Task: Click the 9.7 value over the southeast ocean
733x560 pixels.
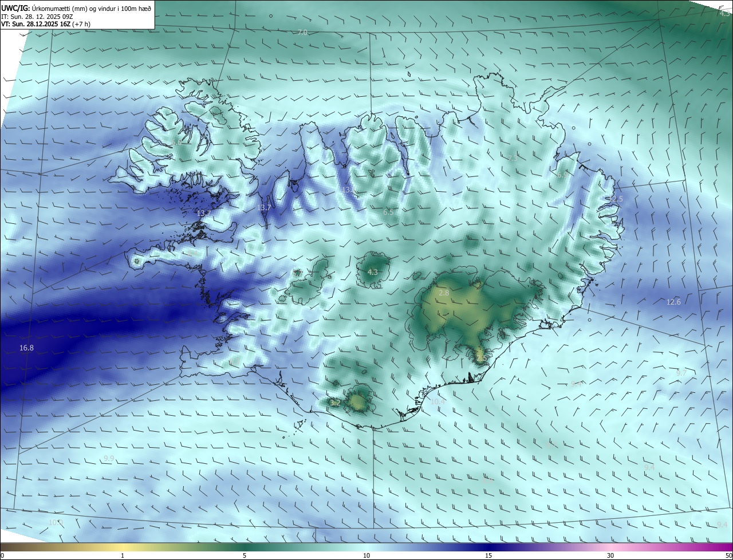Action: [x=681, y=373]
